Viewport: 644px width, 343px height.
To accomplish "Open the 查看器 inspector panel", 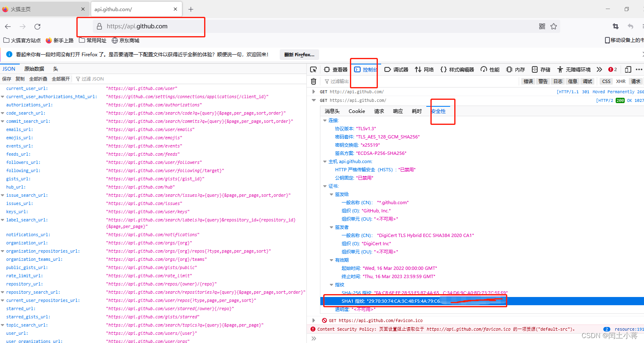I will coord(336,69).
